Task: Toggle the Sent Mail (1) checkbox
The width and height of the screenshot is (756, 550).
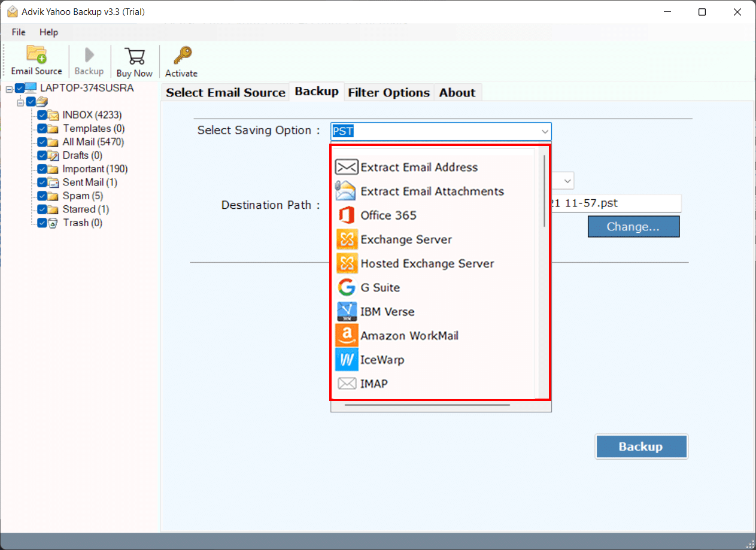Action: (42, 183)
